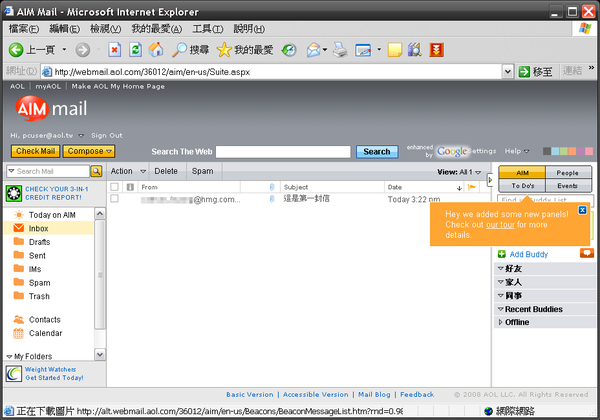Click the attachment paperclip column header
Image resolution: width=600 pixels, height=420 pixels.
(x=272, y=187)
